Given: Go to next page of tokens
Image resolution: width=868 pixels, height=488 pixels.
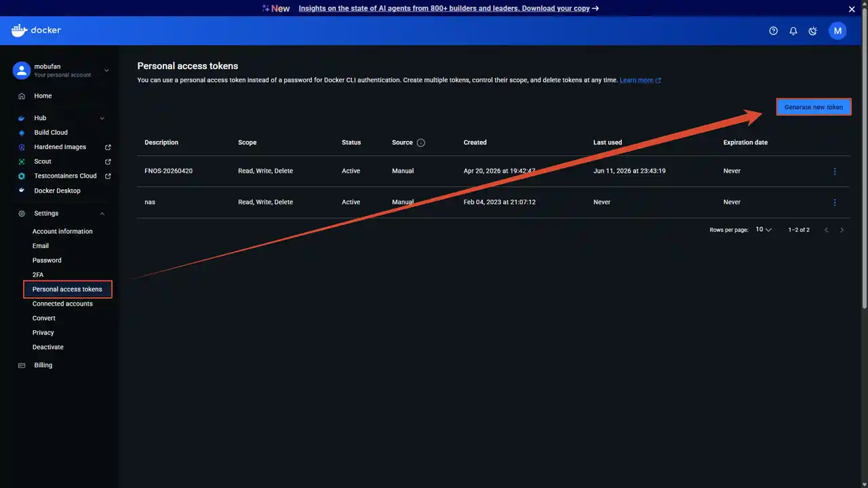Looking at the screenshot, I should [x=842, y=230].
